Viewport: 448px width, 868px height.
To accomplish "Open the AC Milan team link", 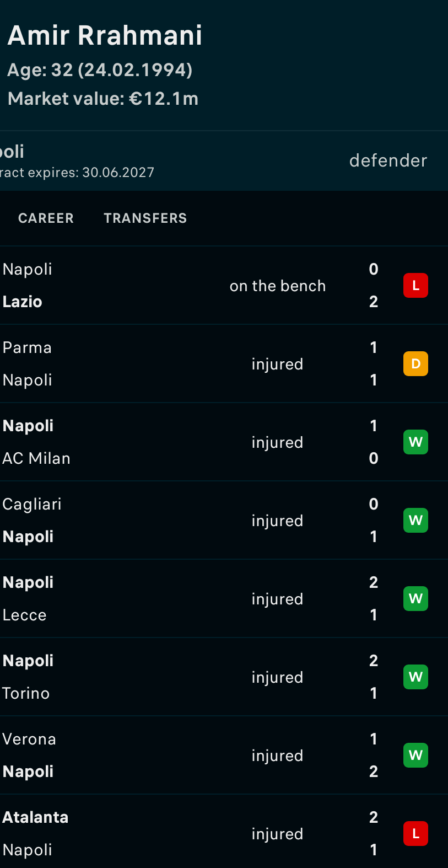I will click(36, 458).
